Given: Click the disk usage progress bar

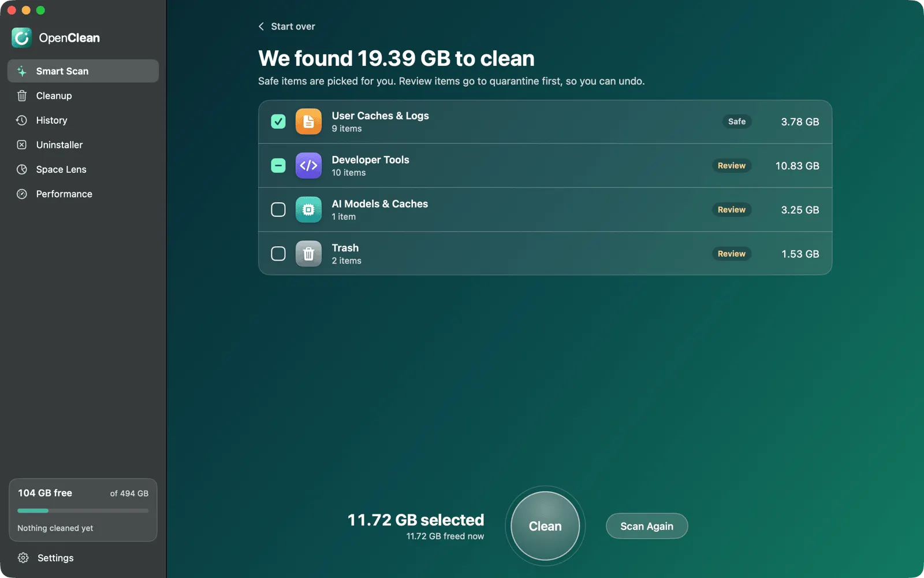Looking at the screenshot, I should [83, 511].
